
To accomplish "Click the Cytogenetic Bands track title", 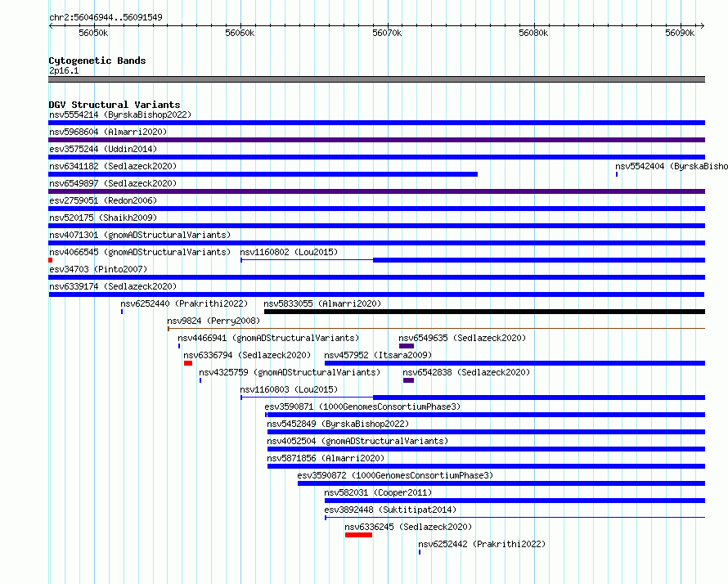I will [97, 61].
